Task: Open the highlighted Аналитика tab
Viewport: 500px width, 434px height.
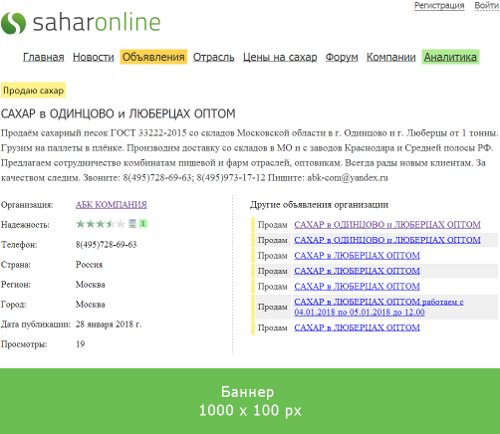Action: pos(450,57)
